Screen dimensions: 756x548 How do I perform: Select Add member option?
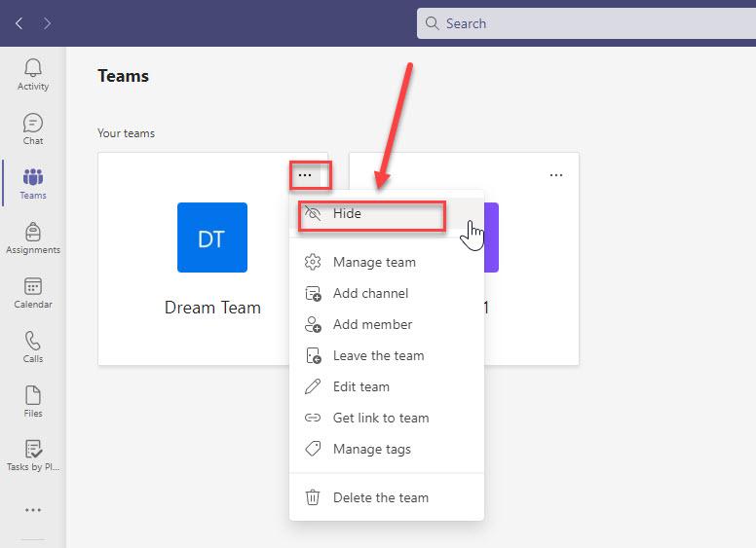(387, 324)
